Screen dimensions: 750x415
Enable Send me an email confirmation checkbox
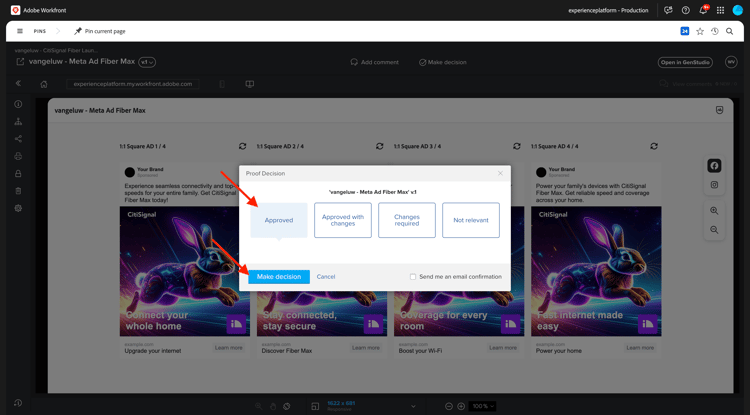pyautogui.click(x=413, y=277)
